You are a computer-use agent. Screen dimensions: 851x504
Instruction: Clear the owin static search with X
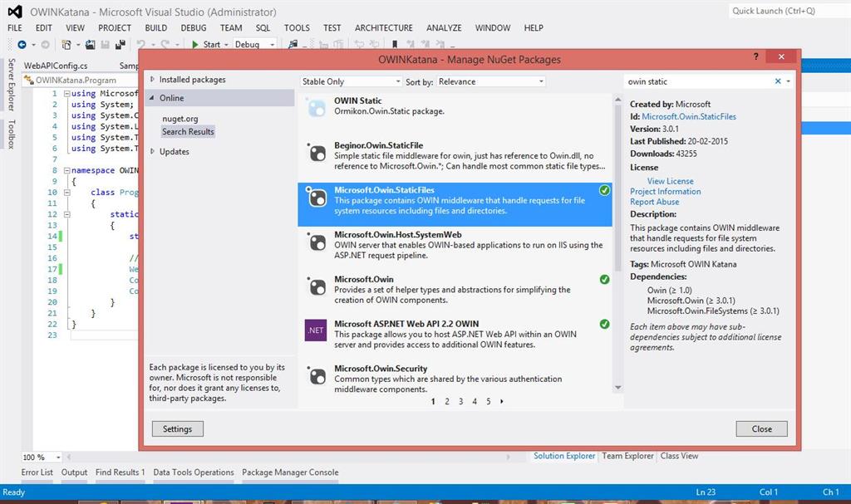point(778,81)
